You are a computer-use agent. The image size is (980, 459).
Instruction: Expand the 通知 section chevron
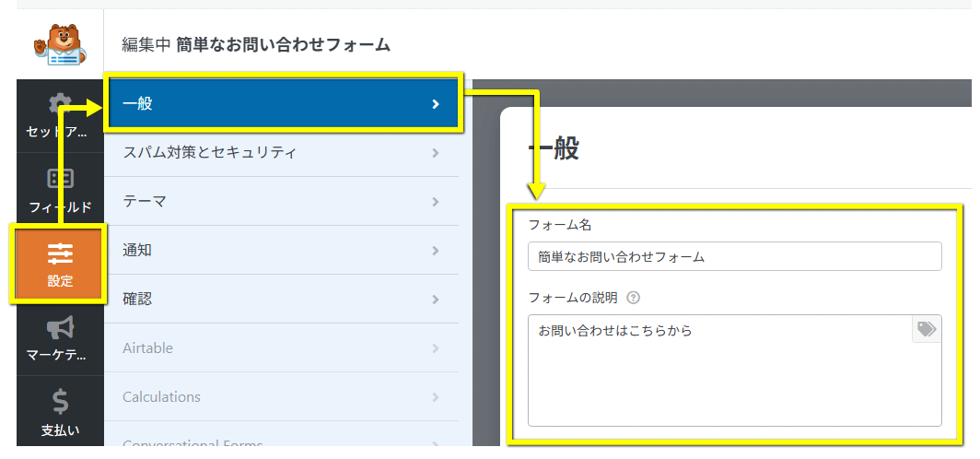[x=436, y=250]
